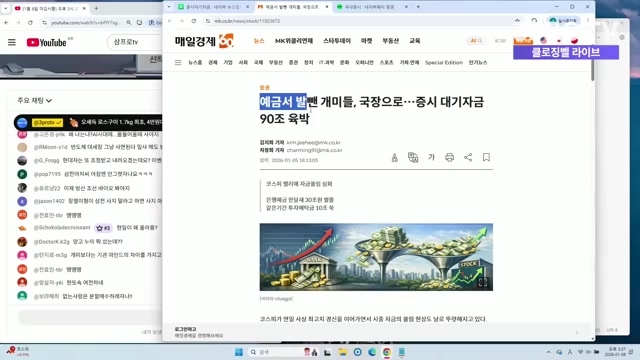The height and width of the screenshot is (360, 640).
Task: Open the hamburger menu on Maeil Business site
Action: click(x=178, y=62)
